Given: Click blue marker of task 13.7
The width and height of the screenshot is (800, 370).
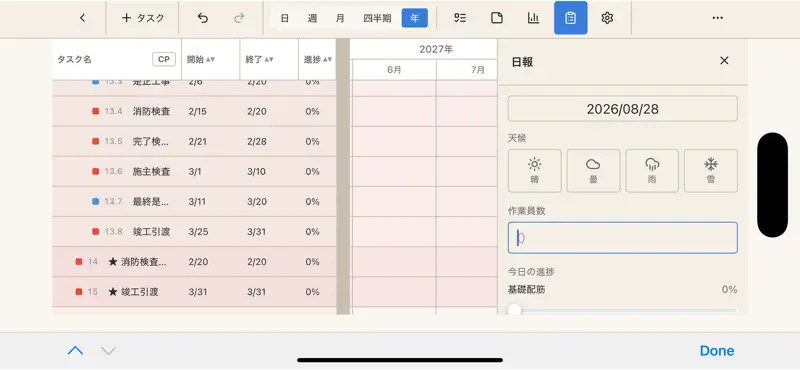Looking at the screenshot, I should click(x=95, y=202).
